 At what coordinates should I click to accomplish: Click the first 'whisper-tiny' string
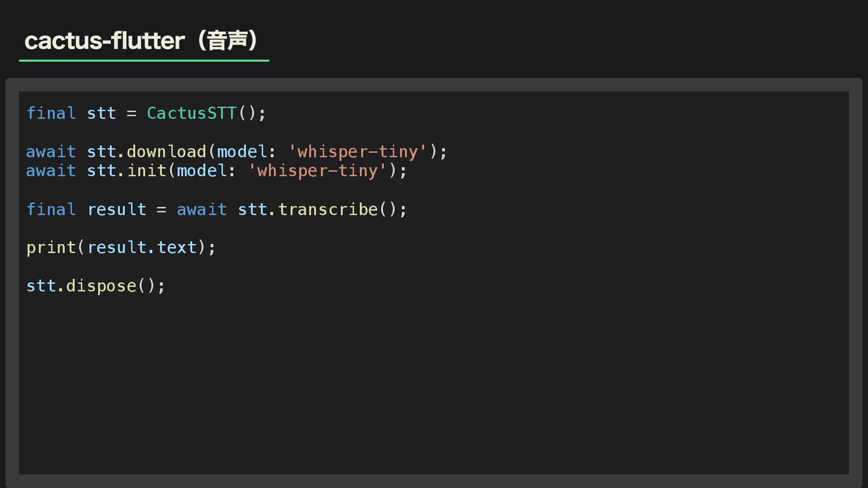click(x=357, y=152)
